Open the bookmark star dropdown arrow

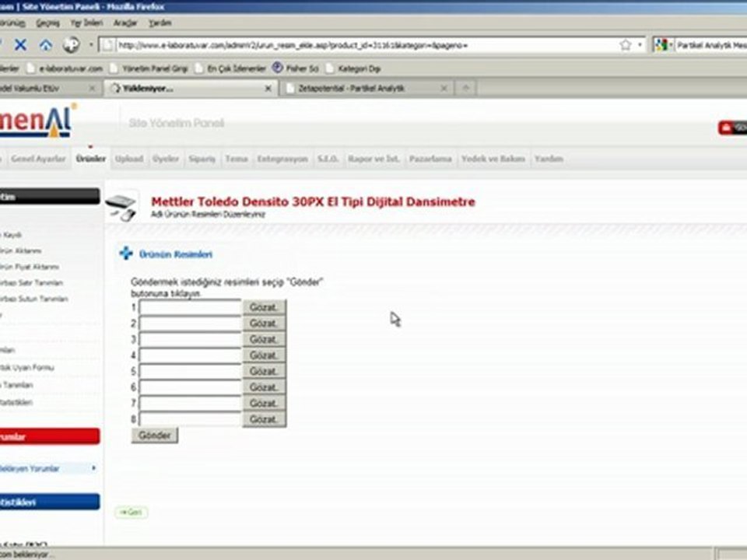click(640, 45)
